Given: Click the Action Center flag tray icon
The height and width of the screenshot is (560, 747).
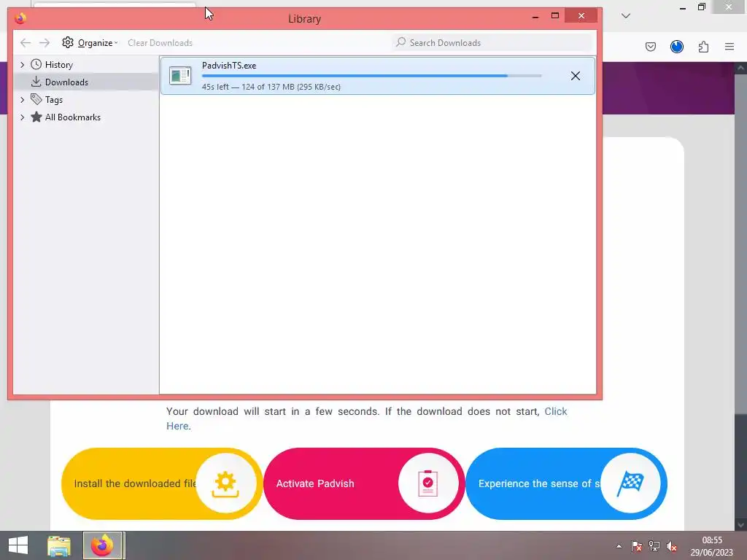Looking at the screenshot, I should [x=636, y=546].
